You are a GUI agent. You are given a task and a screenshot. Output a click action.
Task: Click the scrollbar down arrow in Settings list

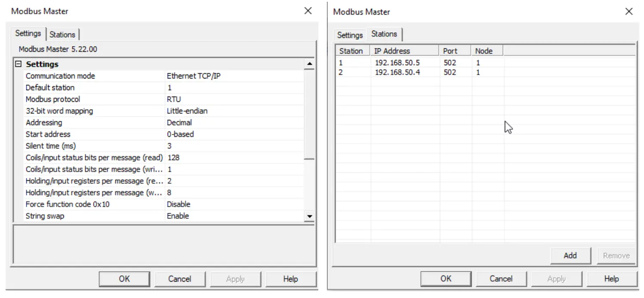tap(309, 216)
